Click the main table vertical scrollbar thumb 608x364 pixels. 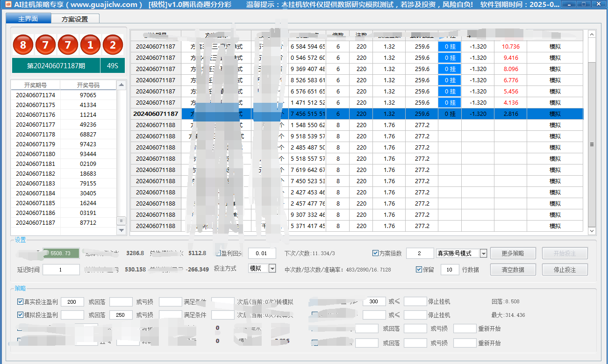(592, 144)
